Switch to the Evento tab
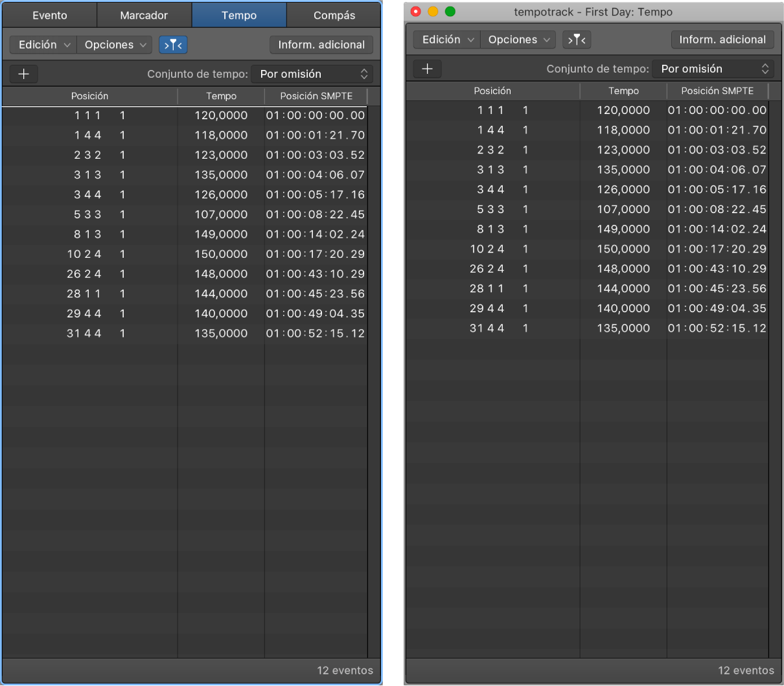This screenshot has height=686, width=784. pos(50,15)
